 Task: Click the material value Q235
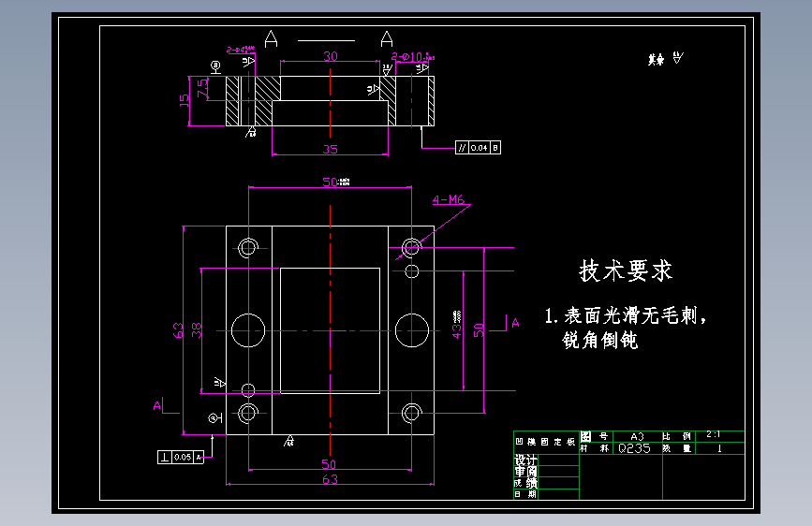pyautogui.click(x=634, y=448)
